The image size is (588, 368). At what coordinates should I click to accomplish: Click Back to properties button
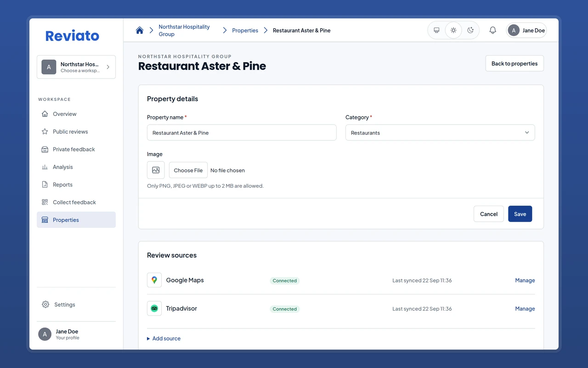pos(514,63)
